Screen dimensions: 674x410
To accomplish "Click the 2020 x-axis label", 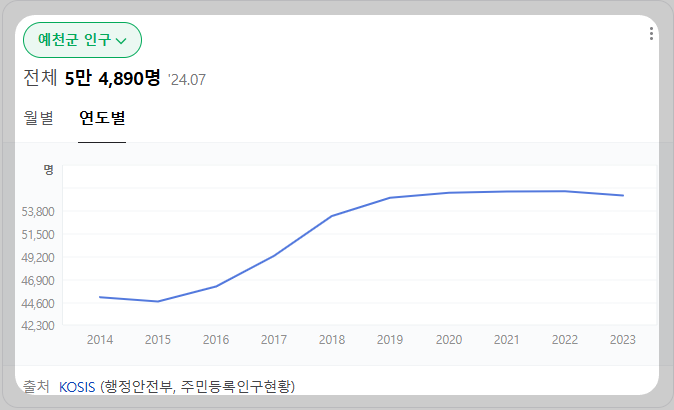I will pyautogui.click(x=449, y=340).
